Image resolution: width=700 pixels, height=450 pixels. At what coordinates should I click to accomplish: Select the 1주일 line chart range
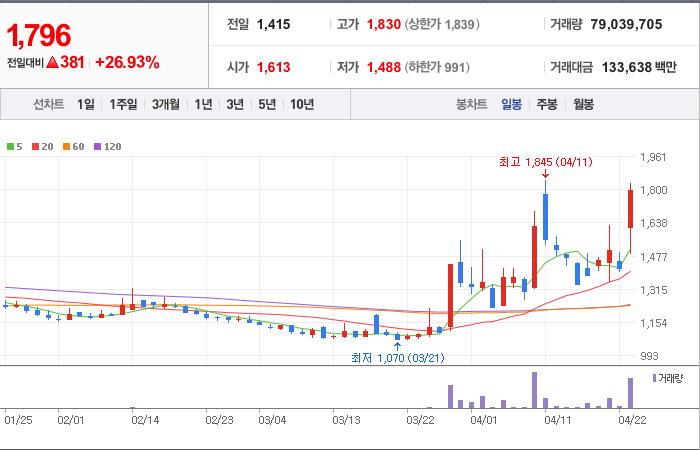coord(123,104)
